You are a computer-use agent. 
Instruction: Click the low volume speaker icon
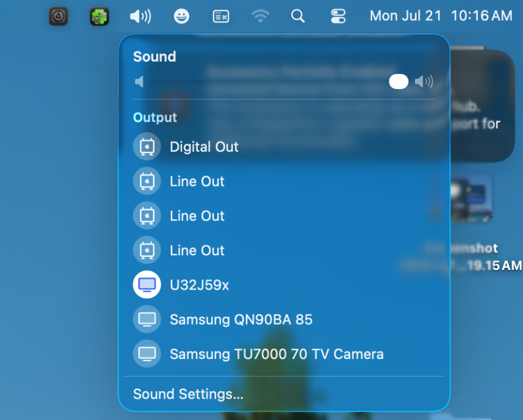[139, 81]
